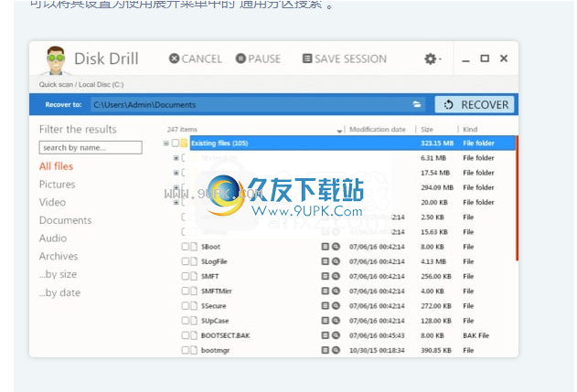Click preview eye icon for BOOTSECT.BAK row

(x=336, y=335)
